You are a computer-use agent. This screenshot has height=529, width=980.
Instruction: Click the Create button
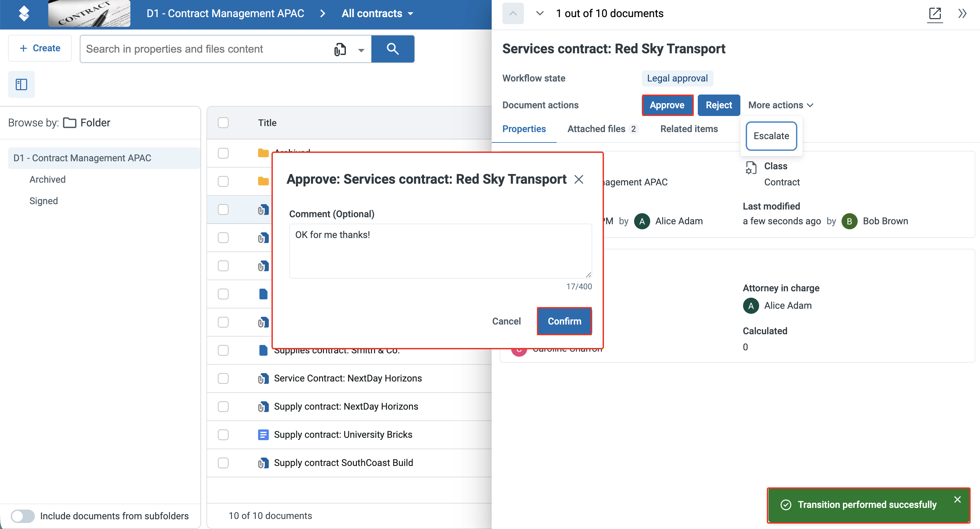coord(40,48)
